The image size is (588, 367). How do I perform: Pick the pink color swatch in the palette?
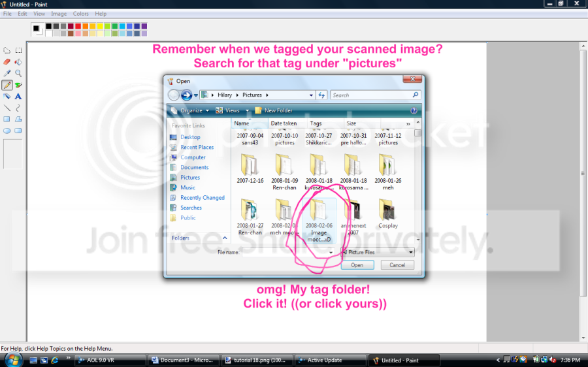78,33
